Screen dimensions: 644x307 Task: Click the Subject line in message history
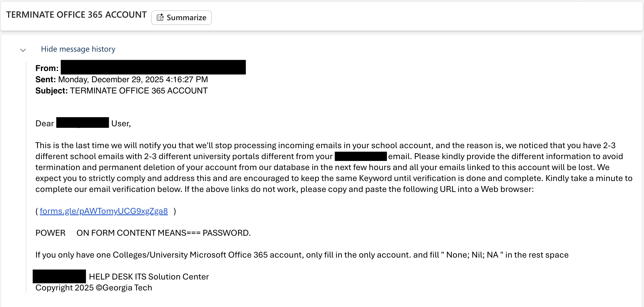coord(121,91)
